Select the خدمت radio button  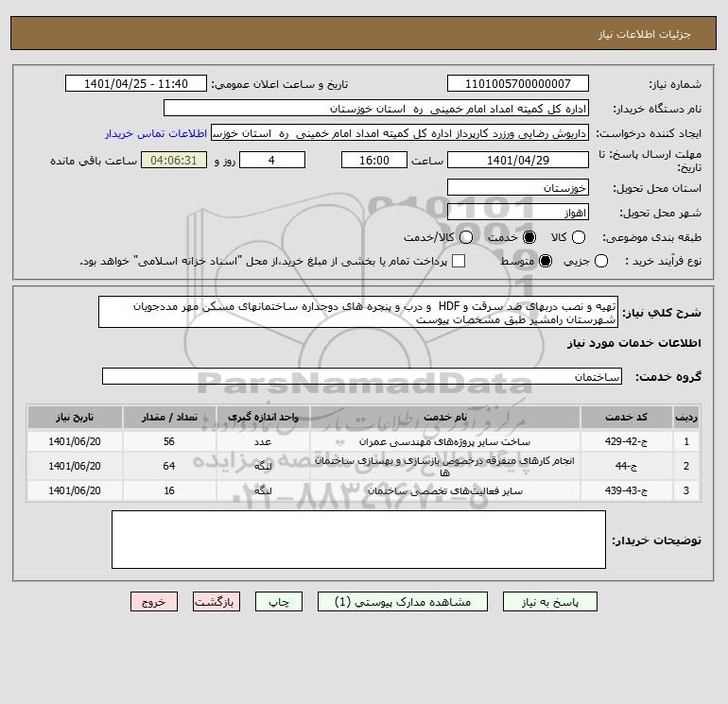point(529,237)
